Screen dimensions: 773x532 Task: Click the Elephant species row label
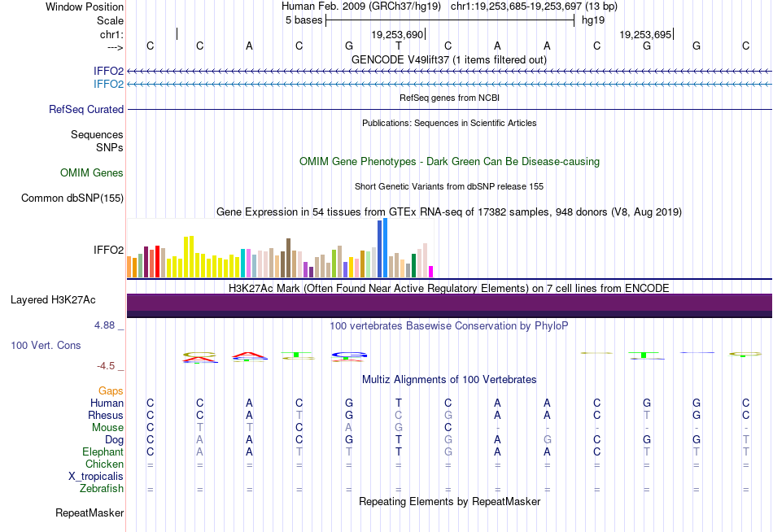point(103,452)
